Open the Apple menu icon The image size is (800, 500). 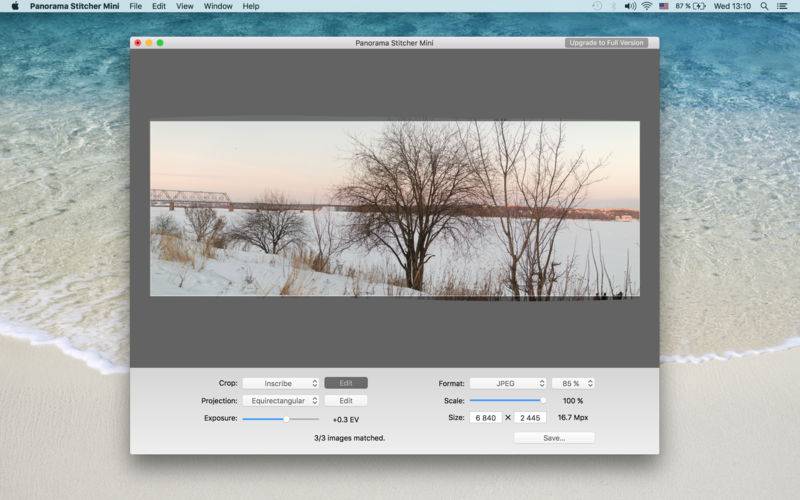(15, 6)
